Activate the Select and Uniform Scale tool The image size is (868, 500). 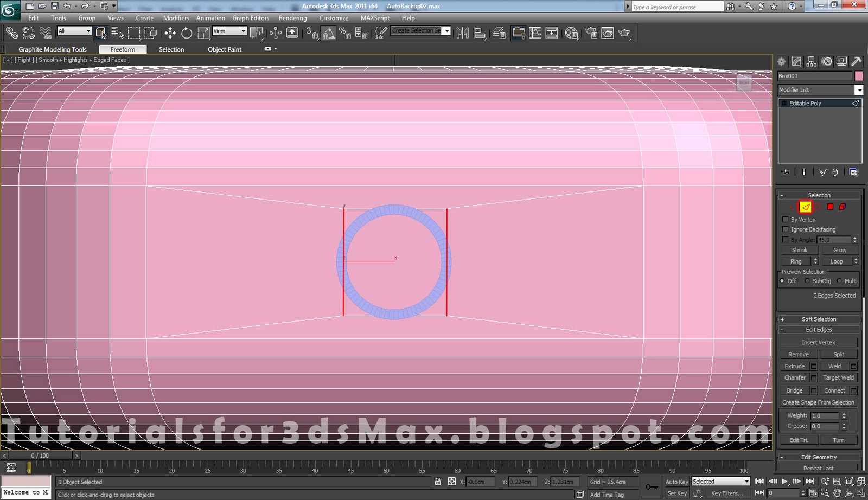coord(203,33)
